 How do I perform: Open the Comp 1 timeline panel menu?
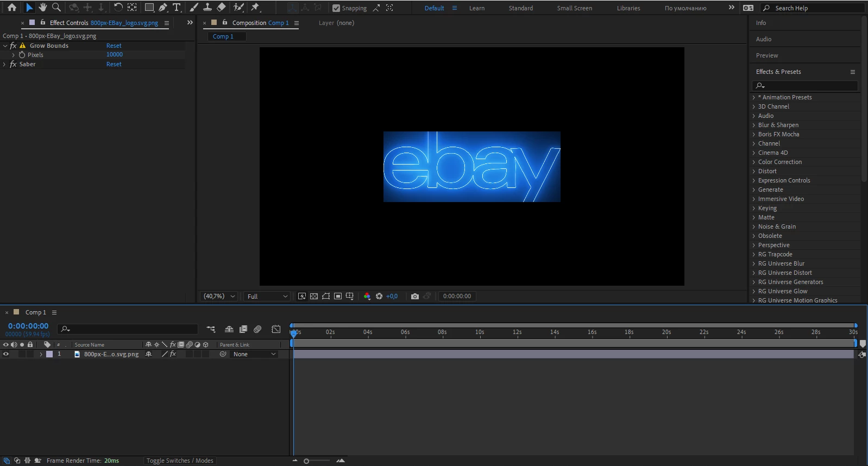pyautogui.click(x=54, y=312)
